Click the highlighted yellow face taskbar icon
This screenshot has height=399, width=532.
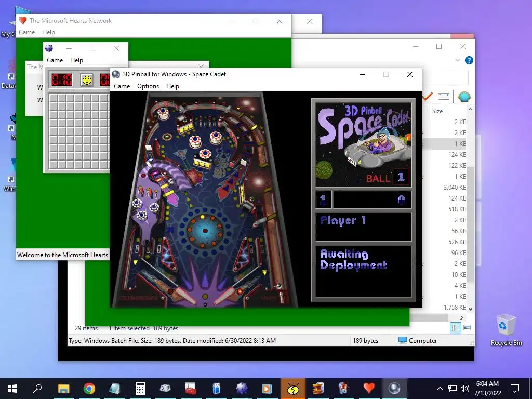tap(293, 389)
